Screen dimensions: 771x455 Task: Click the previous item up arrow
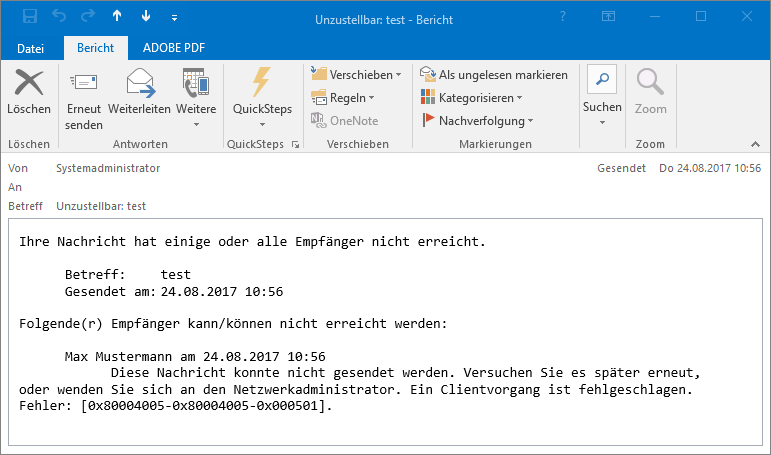coord(117,17)
